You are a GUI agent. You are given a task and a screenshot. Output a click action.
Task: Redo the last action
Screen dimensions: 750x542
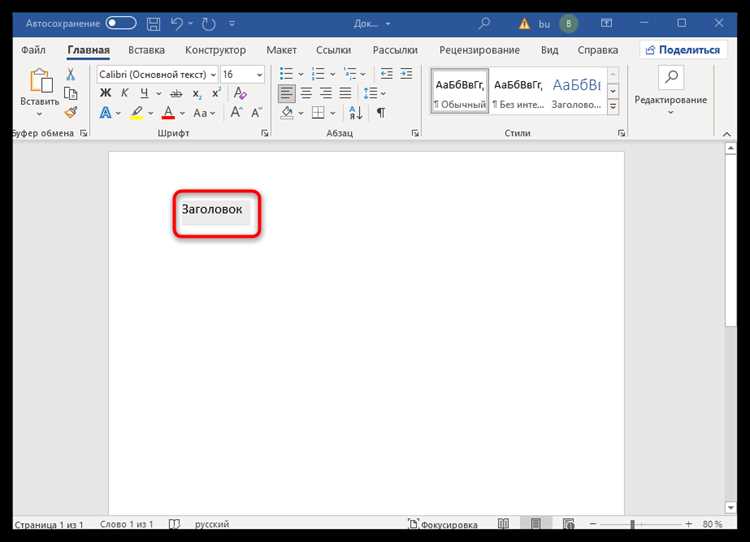[209, 23]
